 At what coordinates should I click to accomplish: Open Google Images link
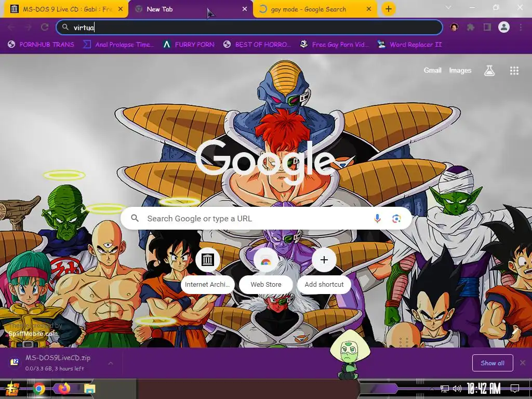pos(460,70)
